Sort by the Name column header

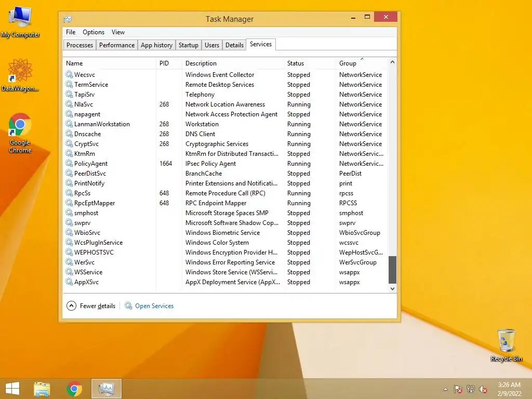[110, 63]
